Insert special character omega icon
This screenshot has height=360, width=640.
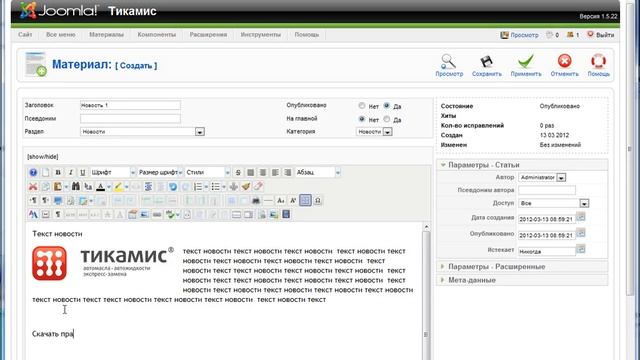318,200
